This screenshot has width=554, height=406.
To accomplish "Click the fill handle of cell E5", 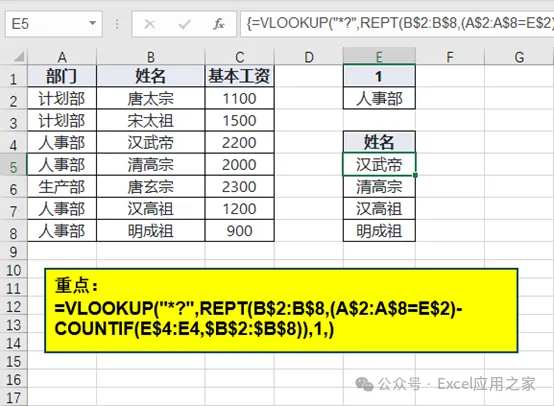I will pos(416,175).
